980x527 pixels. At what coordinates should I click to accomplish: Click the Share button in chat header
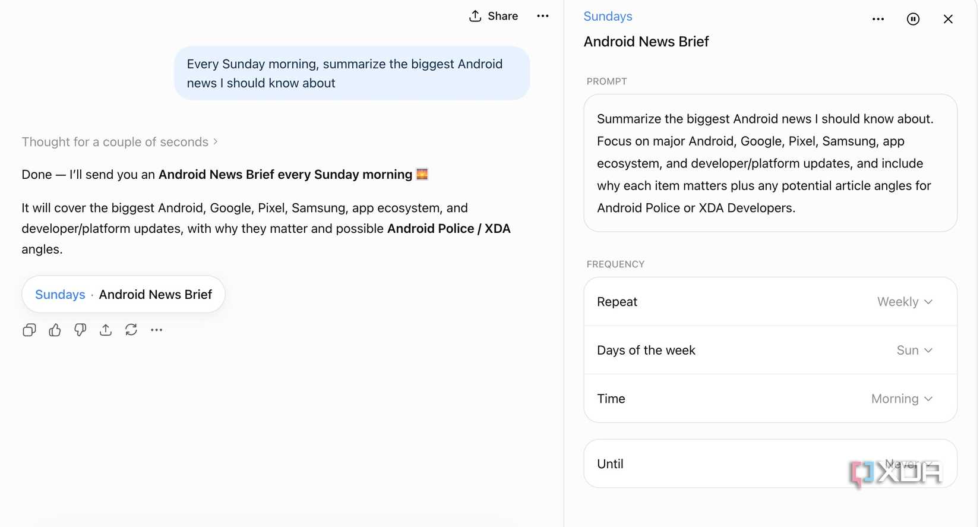[x=494, y=16]
